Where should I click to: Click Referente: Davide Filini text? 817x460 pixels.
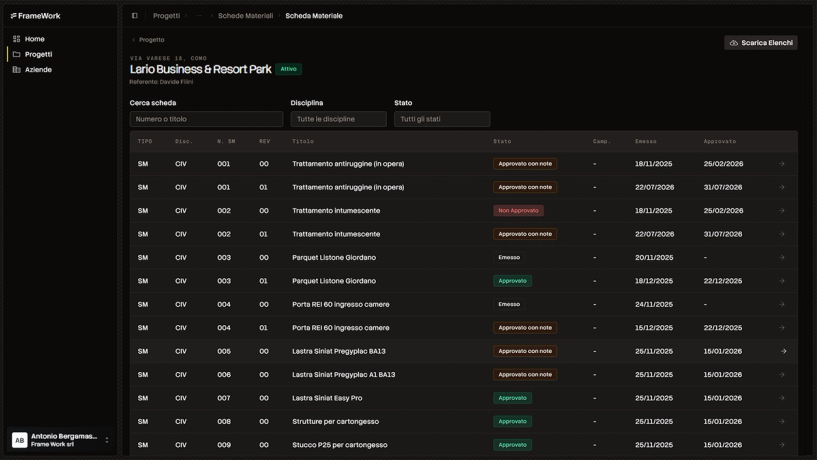(x=161, y=82)
